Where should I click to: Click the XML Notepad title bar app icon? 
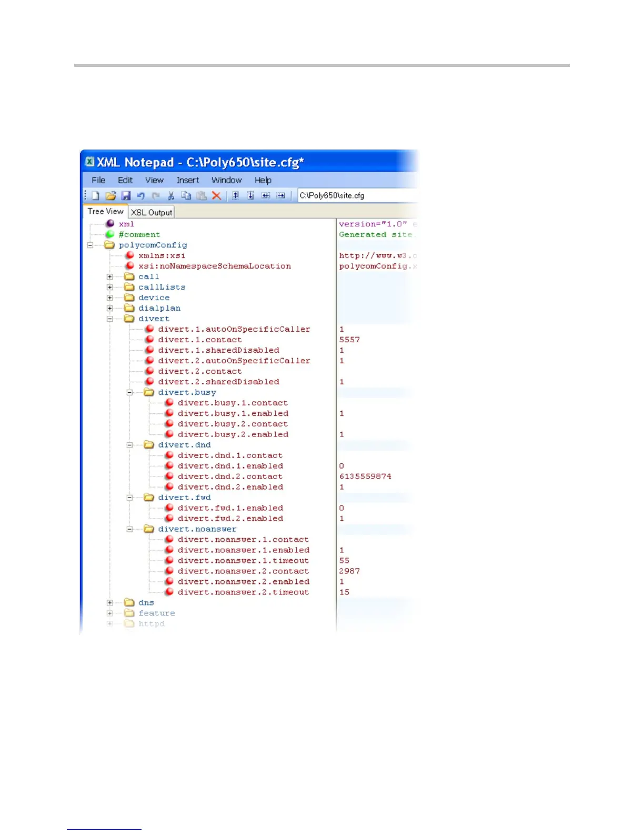90,162
